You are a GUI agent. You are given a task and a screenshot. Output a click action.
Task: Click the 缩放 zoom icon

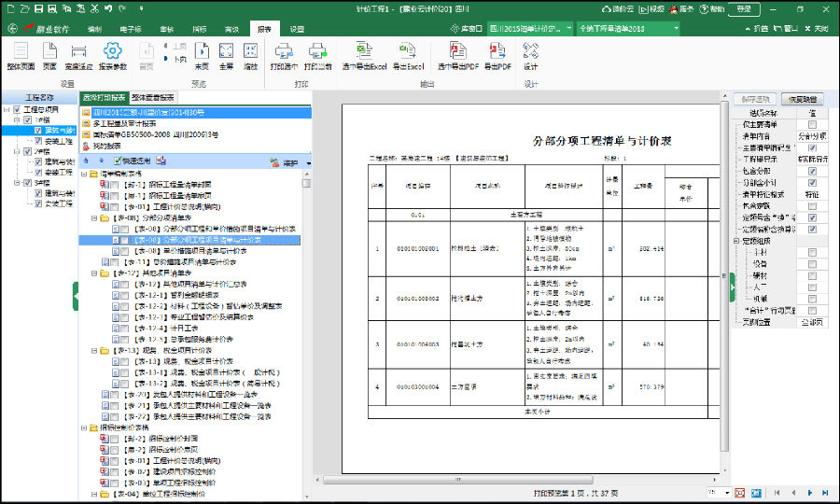point(251,51)
